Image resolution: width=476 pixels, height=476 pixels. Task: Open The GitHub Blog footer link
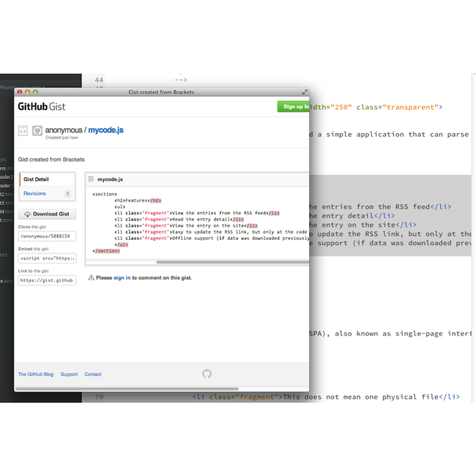pyautogui.click(x=35, y=374)
